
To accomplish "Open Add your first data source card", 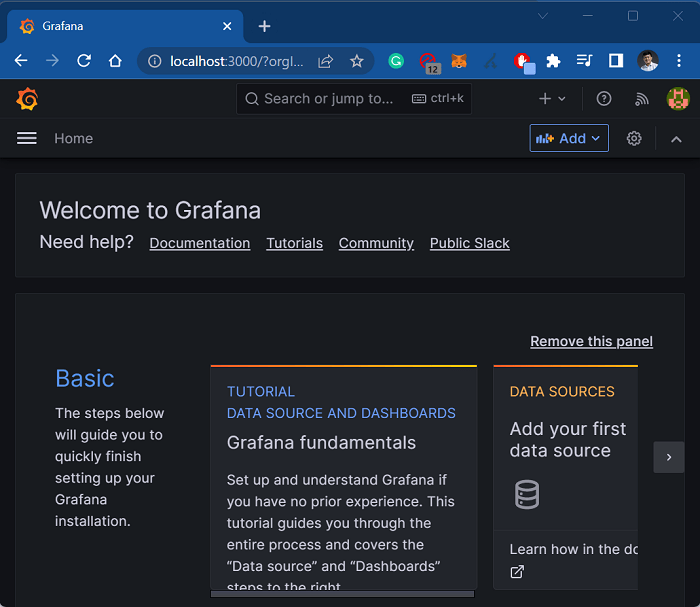I will (565, 478).
